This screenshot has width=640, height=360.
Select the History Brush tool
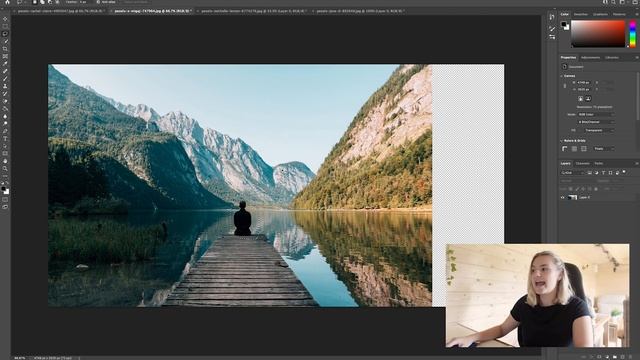(x=5, y=94)
